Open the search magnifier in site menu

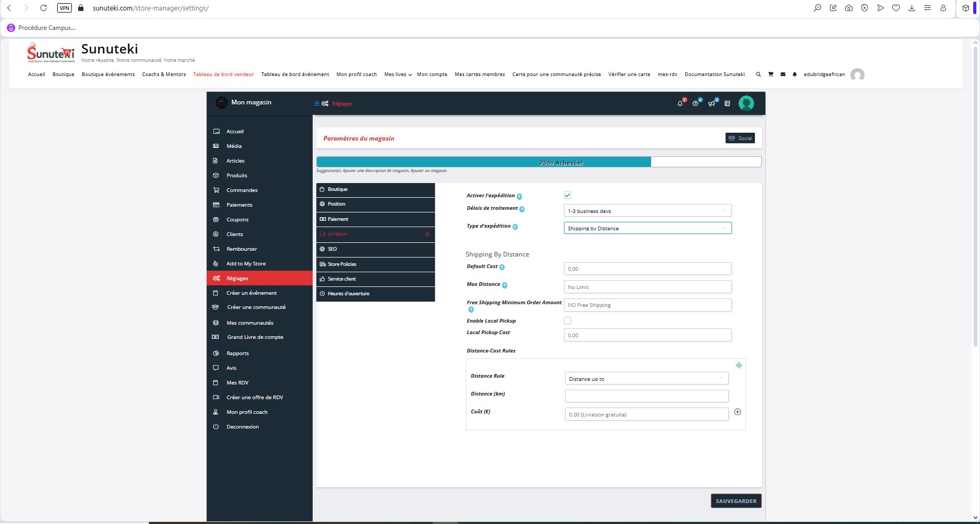758,74
